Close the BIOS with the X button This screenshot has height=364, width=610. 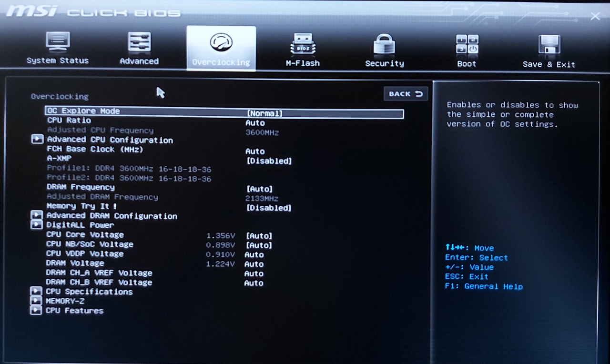click(x=595, y=17)
